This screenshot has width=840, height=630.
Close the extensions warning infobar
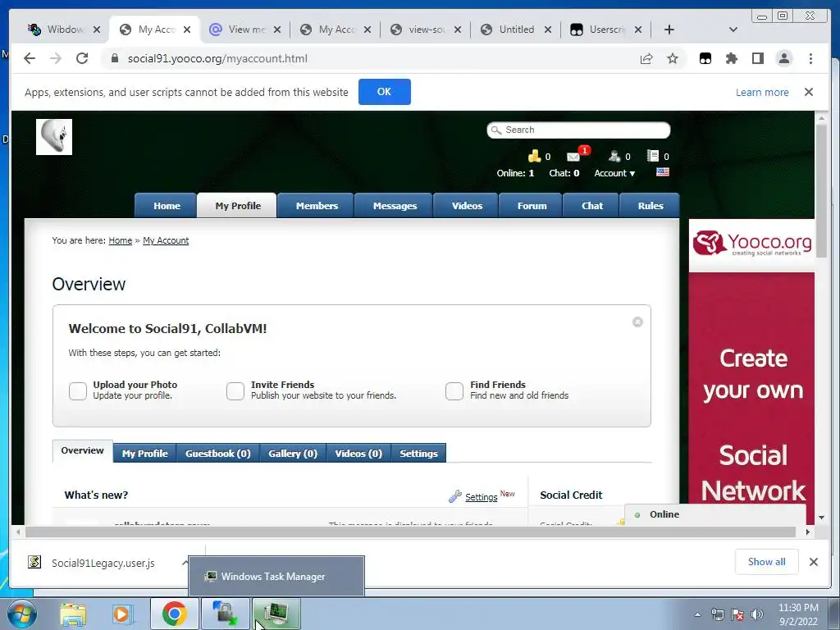pyautogui.click(x=808, y=92)
